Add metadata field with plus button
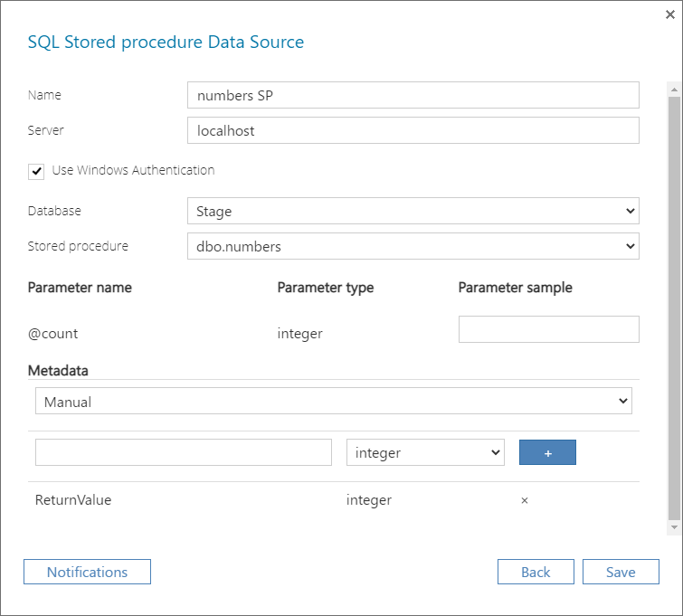Viewport: 683px width, 616px height. coord(547,452)
